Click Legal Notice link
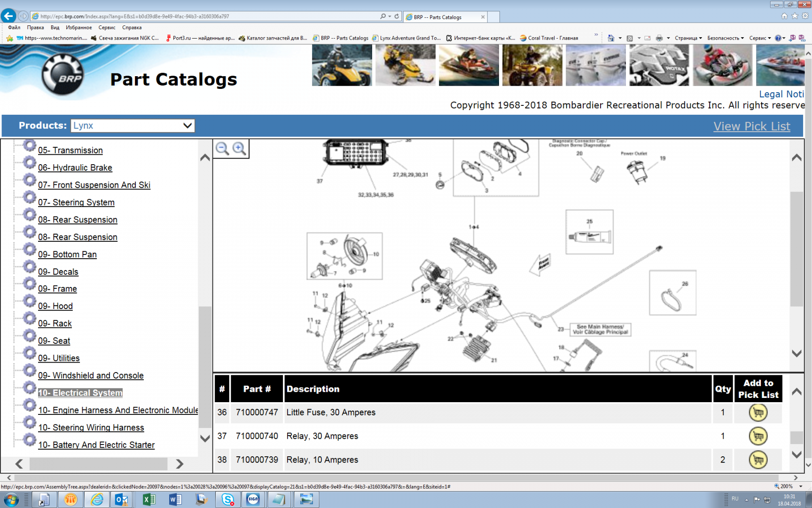Screen dimensions: 812x508 click(781, 94)
